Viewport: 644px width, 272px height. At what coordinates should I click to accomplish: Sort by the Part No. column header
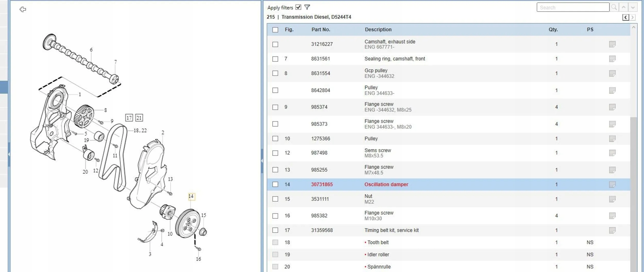click(x=321, y=30)
